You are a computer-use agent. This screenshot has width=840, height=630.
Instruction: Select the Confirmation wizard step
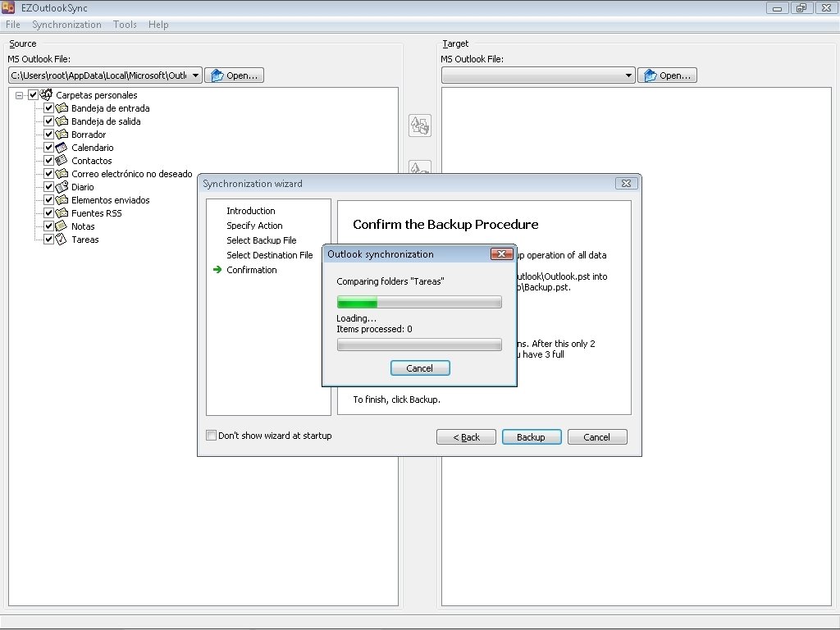252,270
